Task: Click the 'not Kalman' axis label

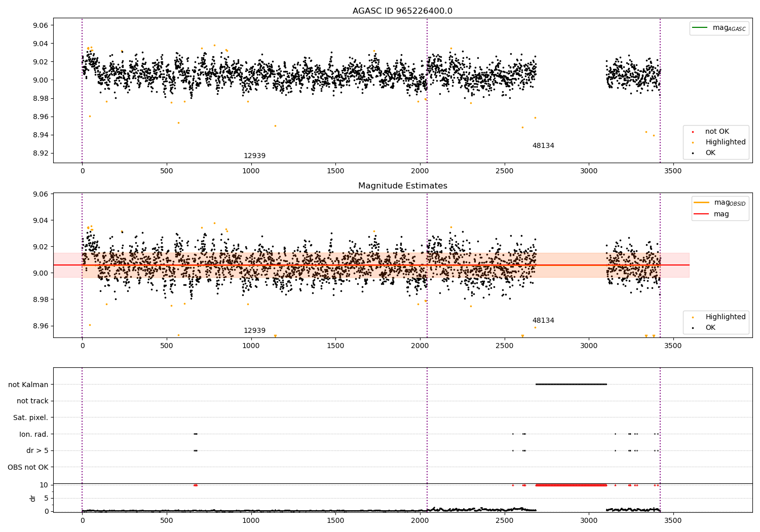Action: (x=28, y=385)
